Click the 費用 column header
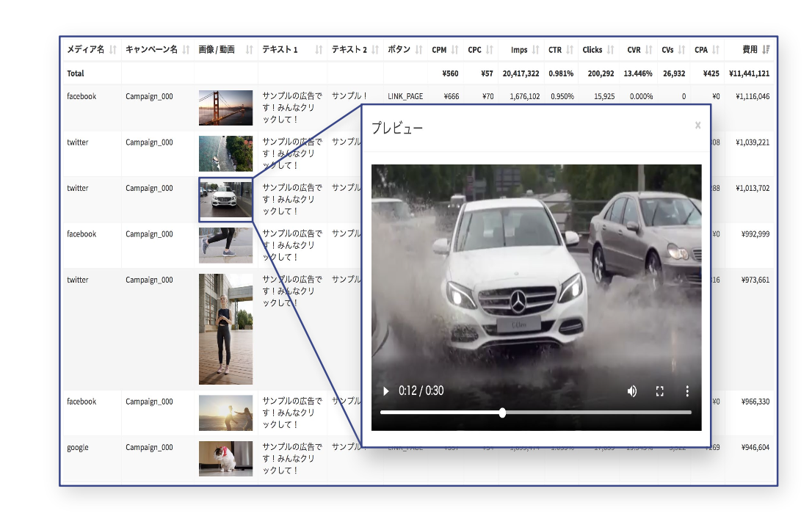Viewport: 812px width, 530px height. [750, 50]
